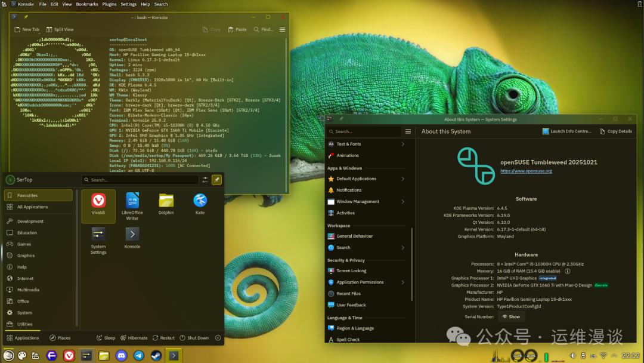644x363 pixels.
Task: Open the Bookmarks menu in the menubar
Action: click(87, 4)
